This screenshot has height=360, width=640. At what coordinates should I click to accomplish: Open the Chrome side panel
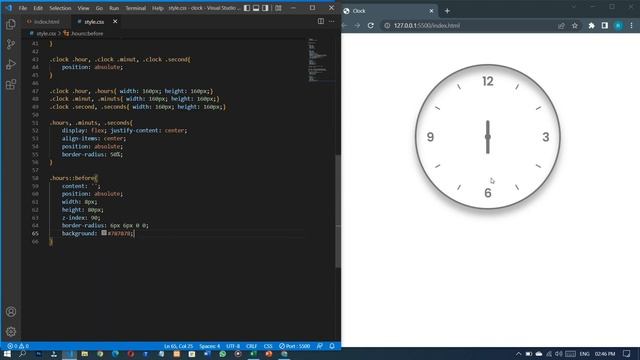604,26
